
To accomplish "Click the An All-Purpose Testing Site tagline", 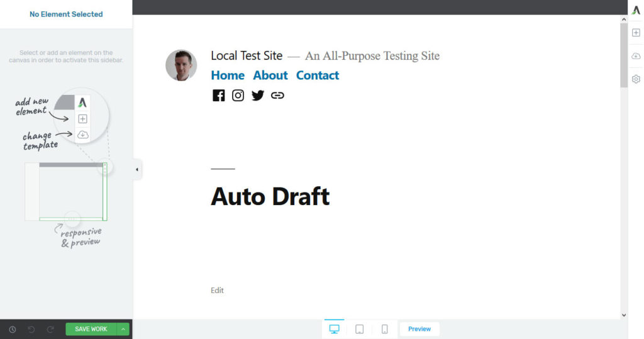I will (x=372, y=55).
